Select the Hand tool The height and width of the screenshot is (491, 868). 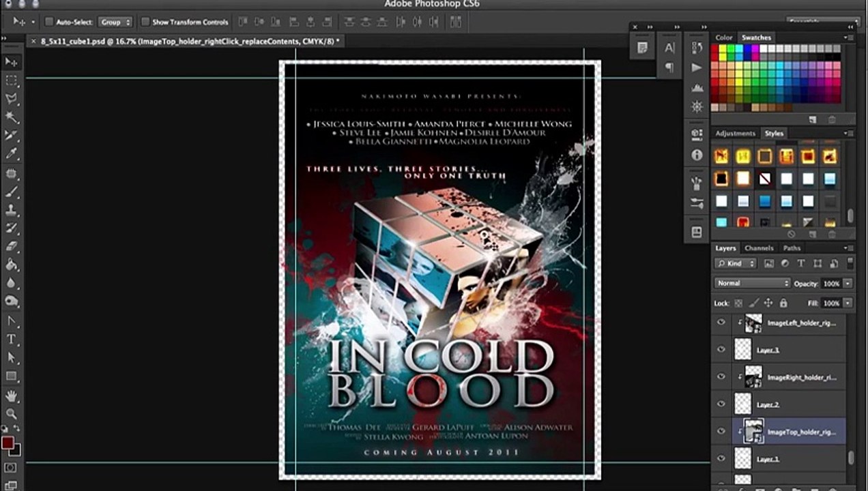coord(12,395)
